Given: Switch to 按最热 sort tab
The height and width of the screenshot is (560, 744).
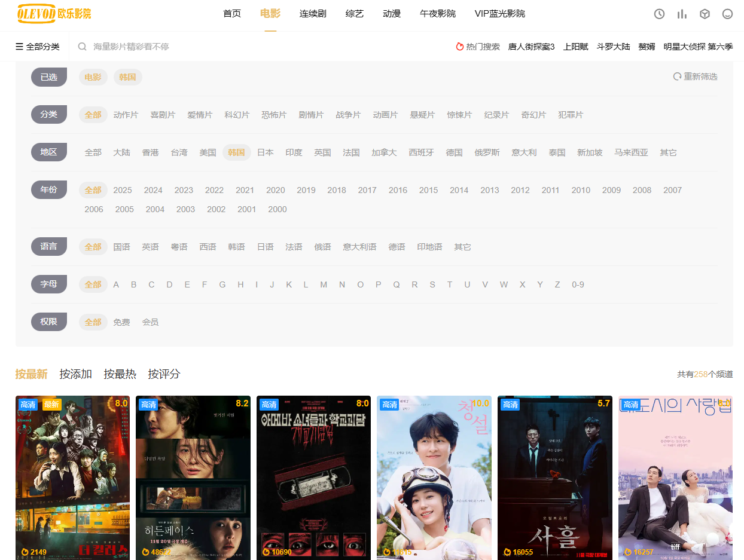Looking at the screenshot, I should tap(120, 374).
